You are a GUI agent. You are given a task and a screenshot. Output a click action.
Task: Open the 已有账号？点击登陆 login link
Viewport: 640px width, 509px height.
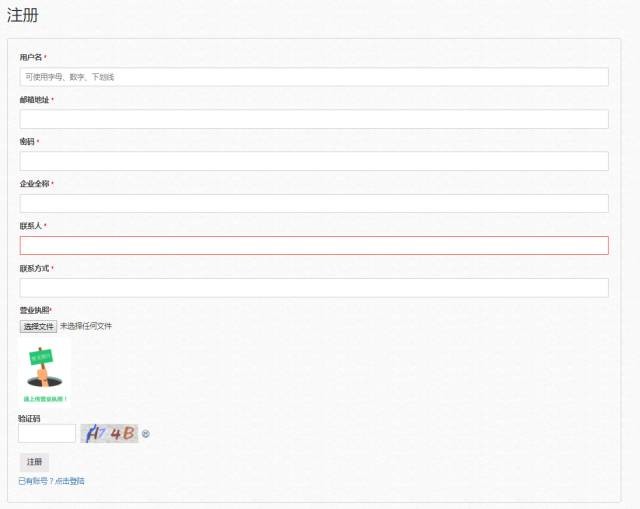[51, 481]
